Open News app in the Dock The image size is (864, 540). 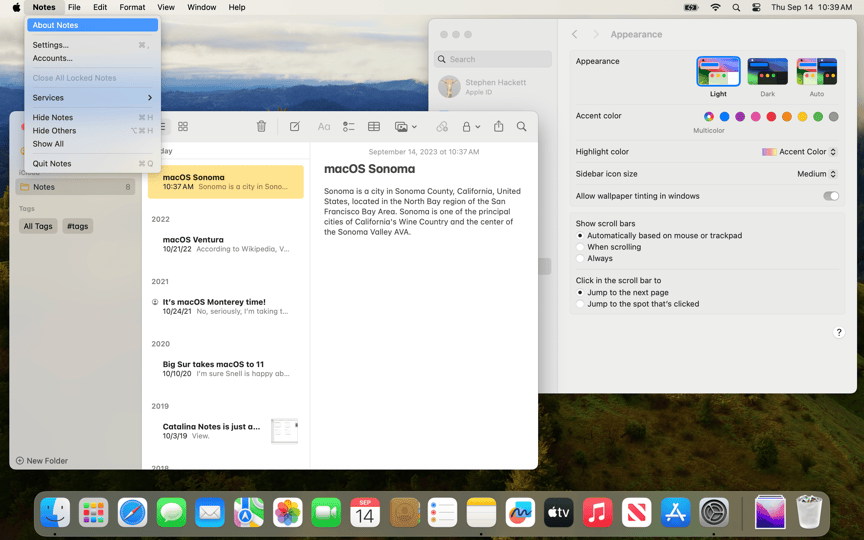point(636,512)
